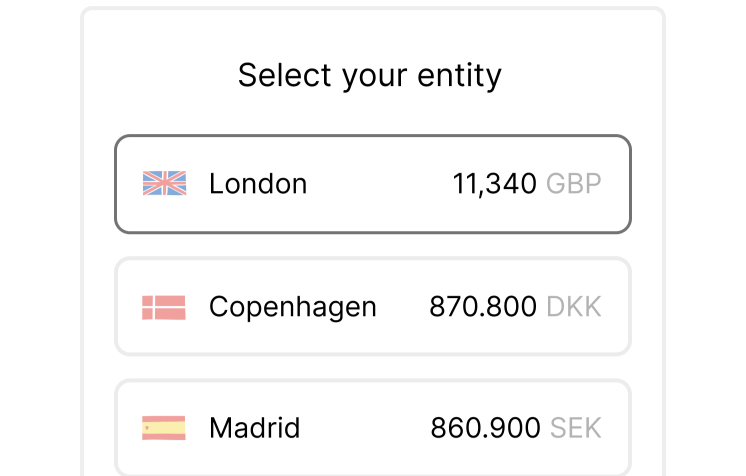
Task: Select the London entity option
Action: coord(373,185)
